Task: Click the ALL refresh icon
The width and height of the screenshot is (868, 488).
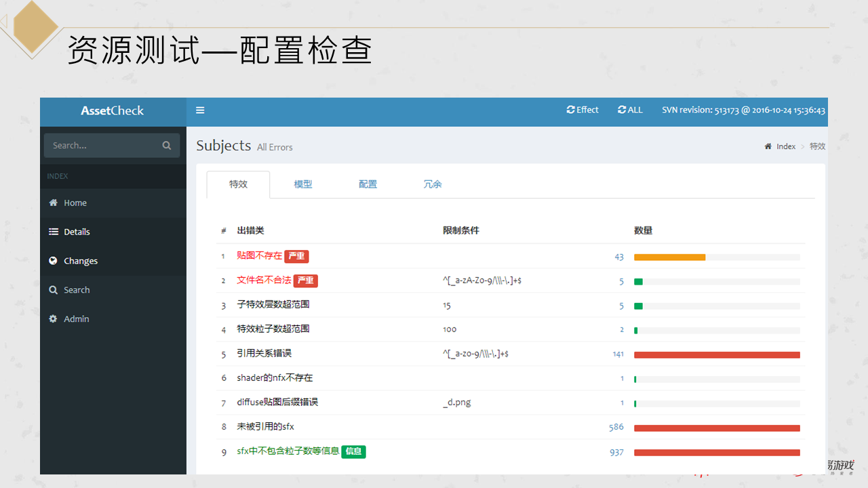Action: coord(621,109)
